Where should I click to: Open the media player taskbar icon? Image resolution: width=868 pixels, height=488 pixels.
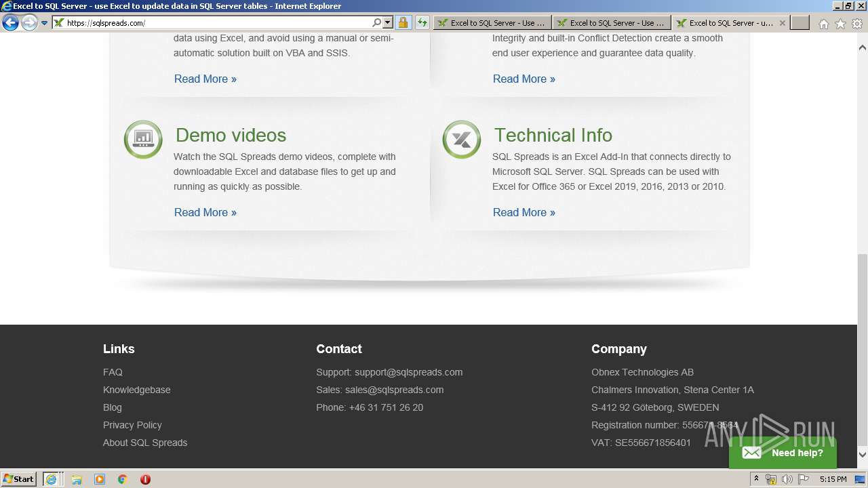click(x=100, y=479)
